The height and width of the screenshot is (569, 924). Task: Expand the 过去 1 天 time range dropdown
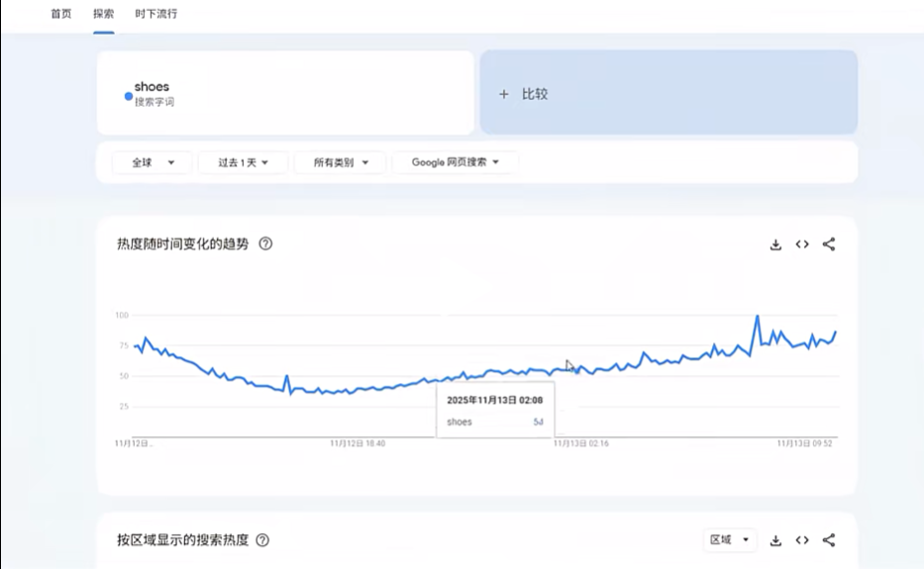point(243,162)
